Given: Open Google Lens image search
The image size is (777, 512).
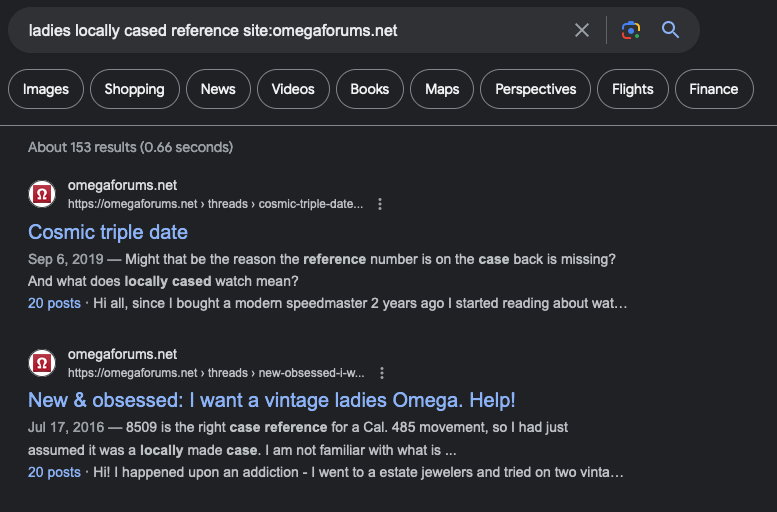Looking at the screenshot, I should tap(630, 30).
